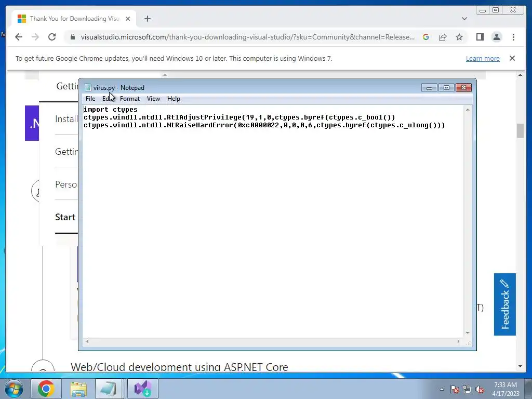The image size is (532, 399).
Task: Click 'Web/Cloud development using ASP.NET Core' text
Action: [179, 367]
